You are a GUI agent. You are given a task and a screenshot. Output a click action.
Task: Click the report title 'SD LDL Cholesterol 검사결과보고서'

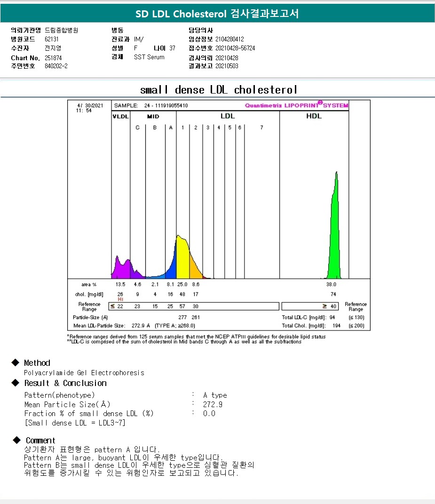pyautogui.click(x=217, y=14)
